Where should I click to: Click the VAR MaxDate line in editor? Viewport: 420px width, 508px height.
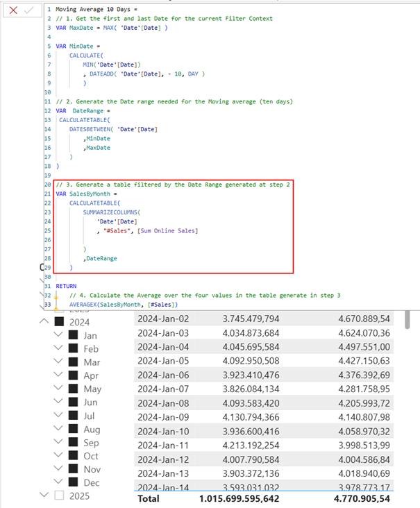click(x=112, y=28)
